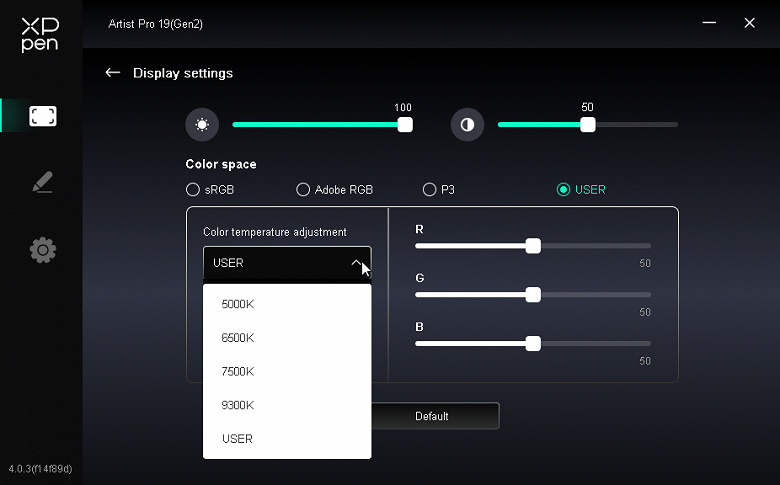
Task: Pick 9300K color temperature option
Action: tap(238, 405)
